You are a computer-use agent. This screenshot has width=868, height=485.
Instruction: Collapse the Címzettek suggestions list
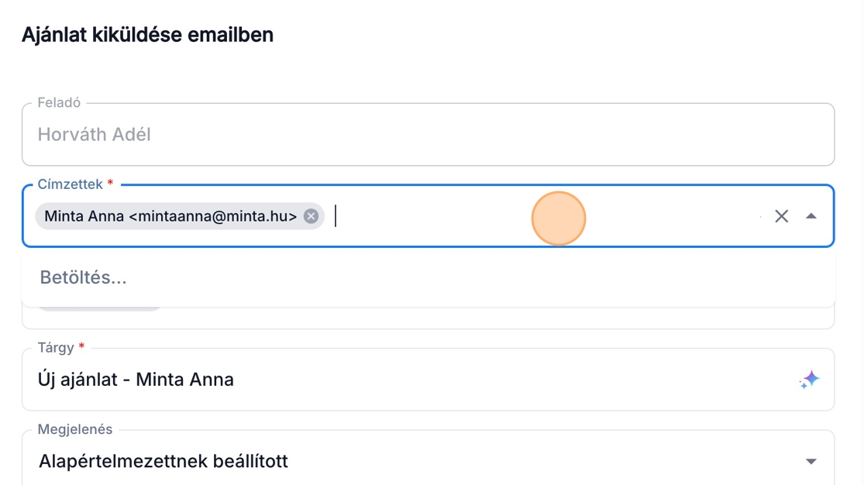(811, 216)
